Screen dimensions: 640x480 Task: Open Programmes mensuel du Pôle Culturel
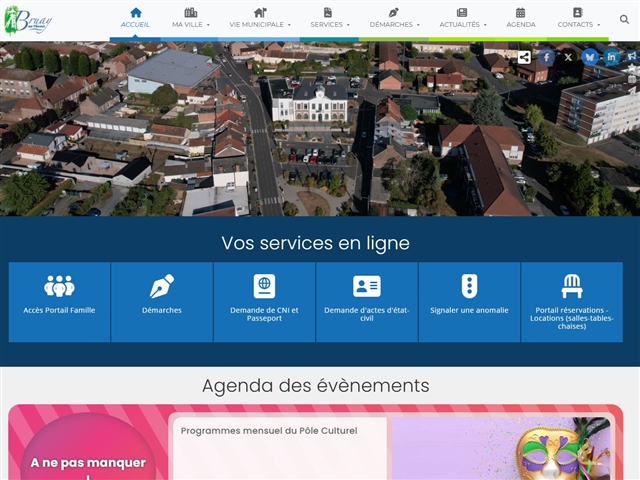click(269, 431)
